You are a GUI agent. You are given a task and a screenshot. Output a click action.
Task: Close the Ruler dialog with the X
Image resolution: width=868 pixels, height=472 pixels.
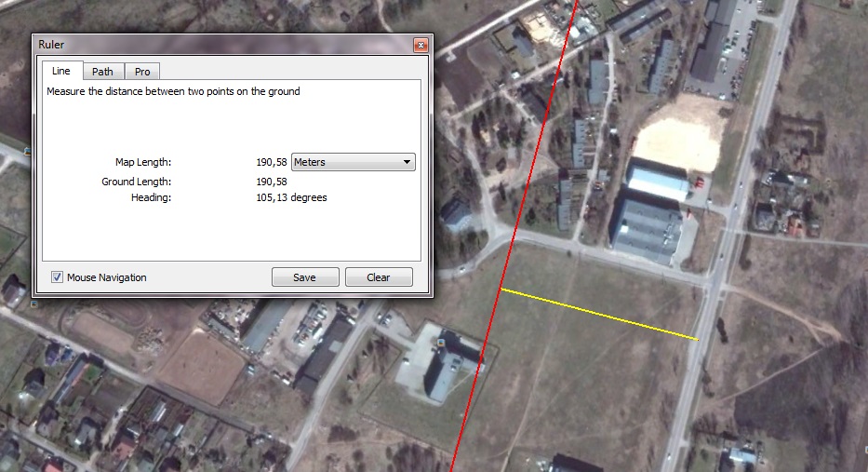(421, 45)
